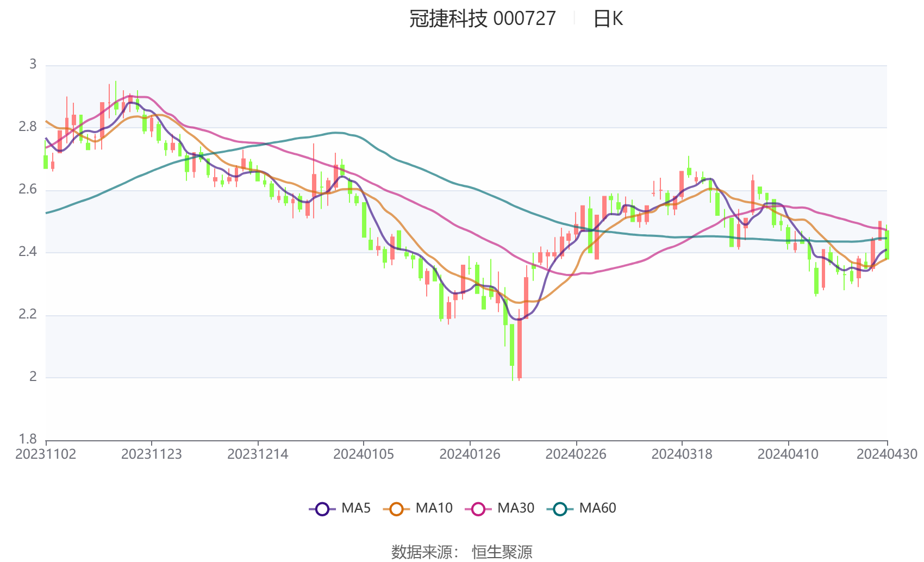
Task: Click the MA60 teal line peak near 20240105
Action: pos(336,132)
